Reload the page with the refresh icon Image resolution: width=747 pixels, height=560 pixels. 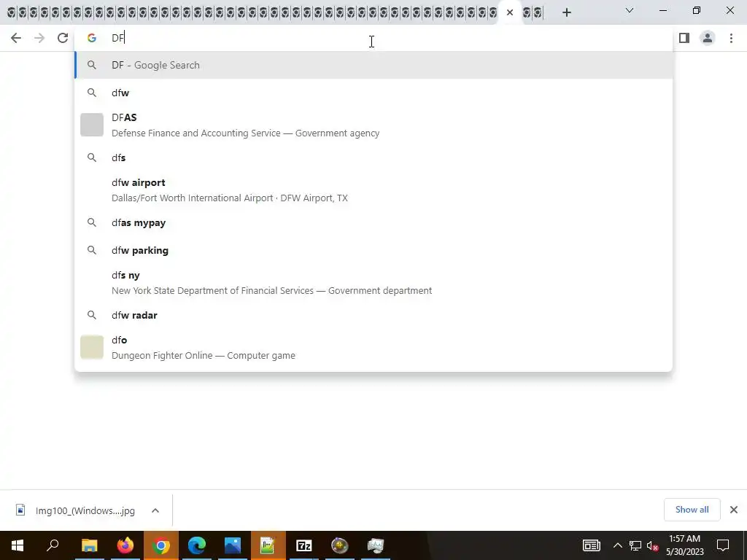point(63,38)
